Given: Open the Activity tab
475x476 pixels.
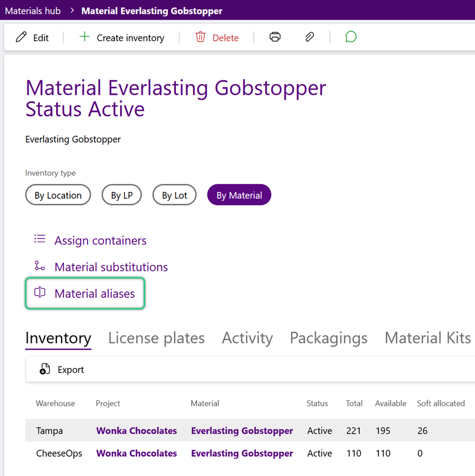Looking at the screenshot, I should [247, 338].
